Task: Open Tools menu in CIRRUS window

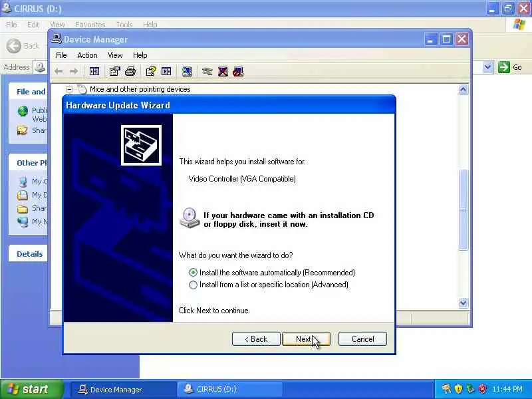Action: coord(124,25)
